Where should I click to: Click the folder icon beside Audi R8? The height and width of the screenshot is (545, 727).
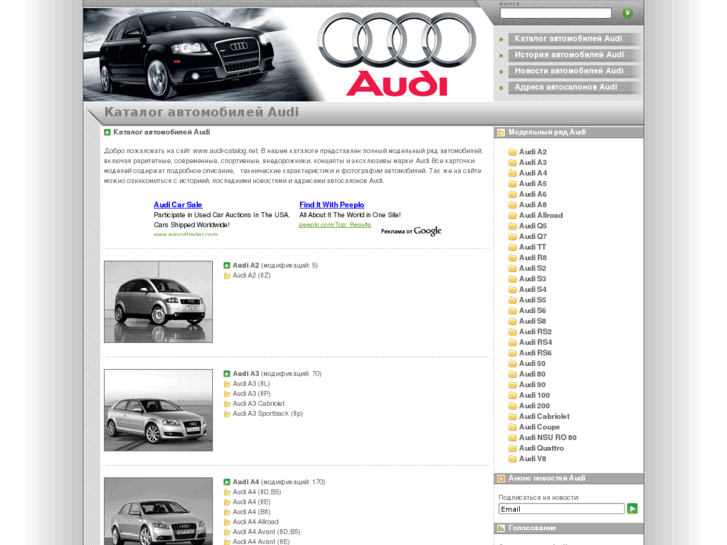tap(512, 258)
